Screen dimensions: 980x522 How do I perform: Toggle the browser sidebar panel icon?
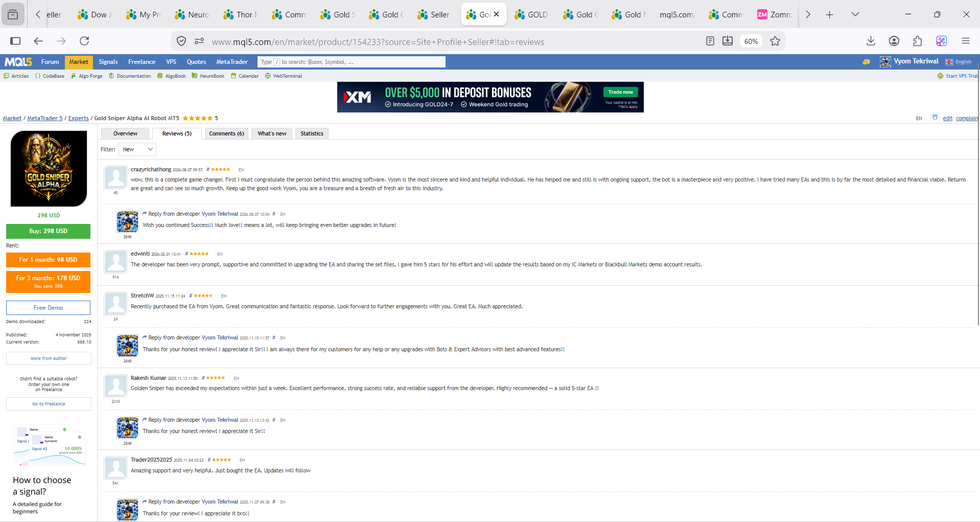15,41
